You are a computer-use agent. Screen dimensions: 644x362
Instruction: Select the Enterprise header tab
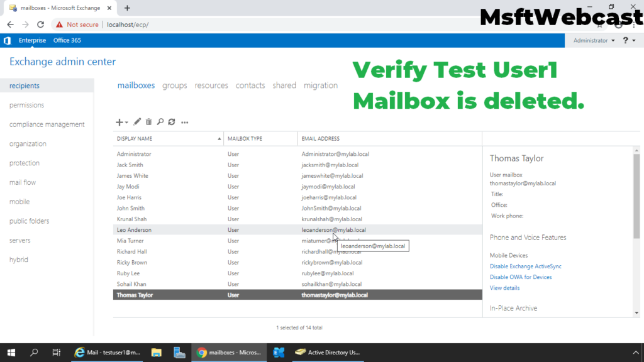click(x=32, y=40)
